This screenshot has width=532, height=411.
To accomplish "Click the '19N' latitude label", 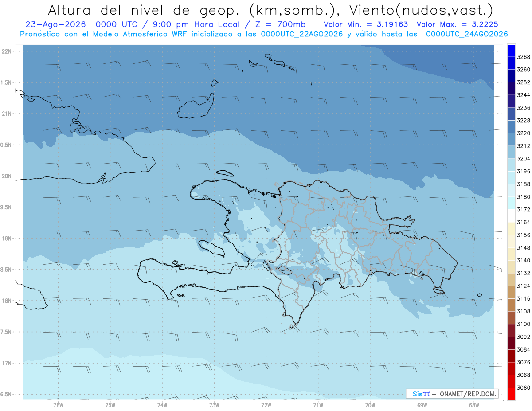I will (6, 239).
